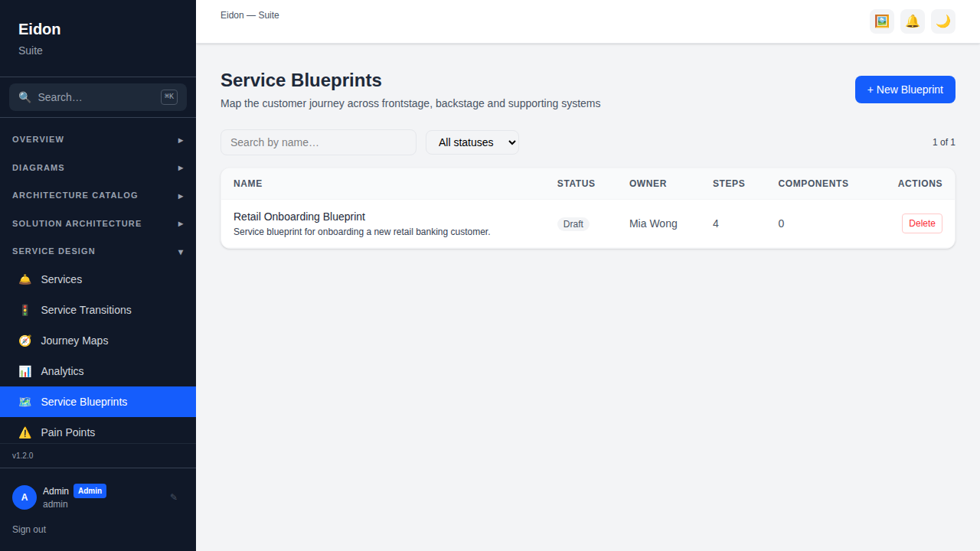Click the Name column header
The height and width of the screenshot is (551, 980).
[x=248, y=184]
